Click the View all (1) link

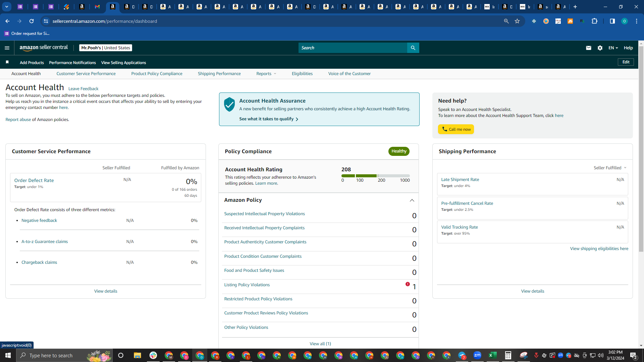point(320,344)
